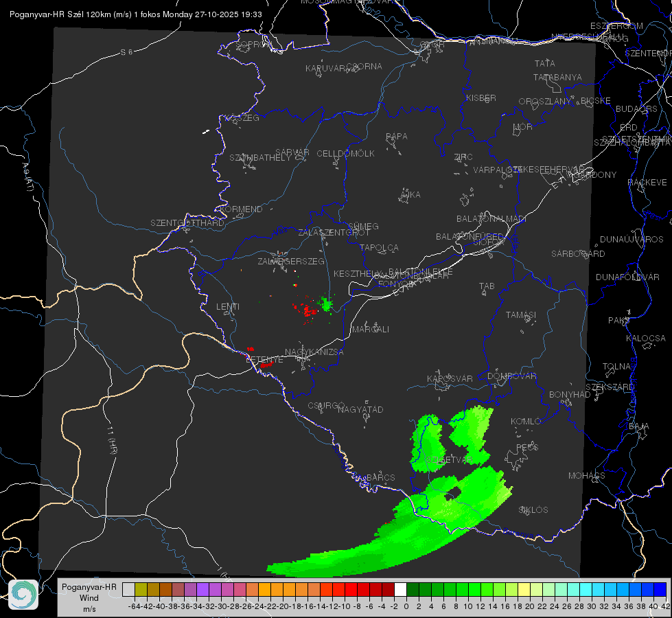Image resolution: width=672 pixels, height=618 pixels.
Task: Click the TAMÁSI label
Action: 521,315
